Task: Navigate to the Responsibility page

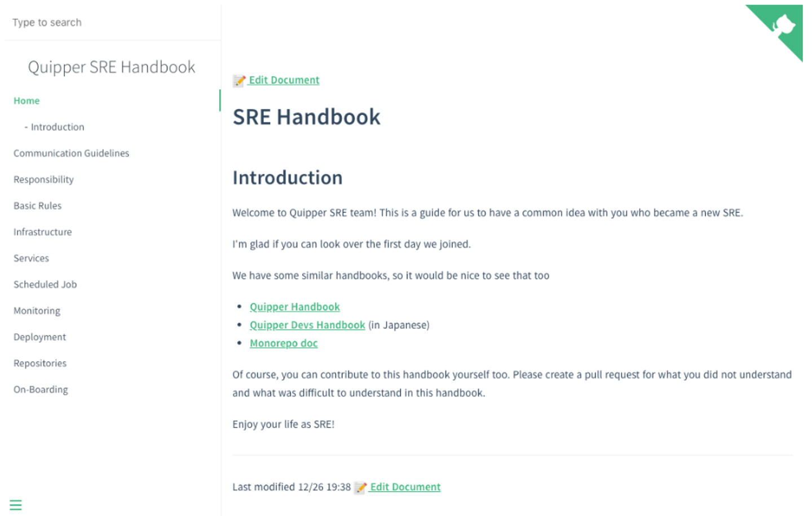Action: 43,179
